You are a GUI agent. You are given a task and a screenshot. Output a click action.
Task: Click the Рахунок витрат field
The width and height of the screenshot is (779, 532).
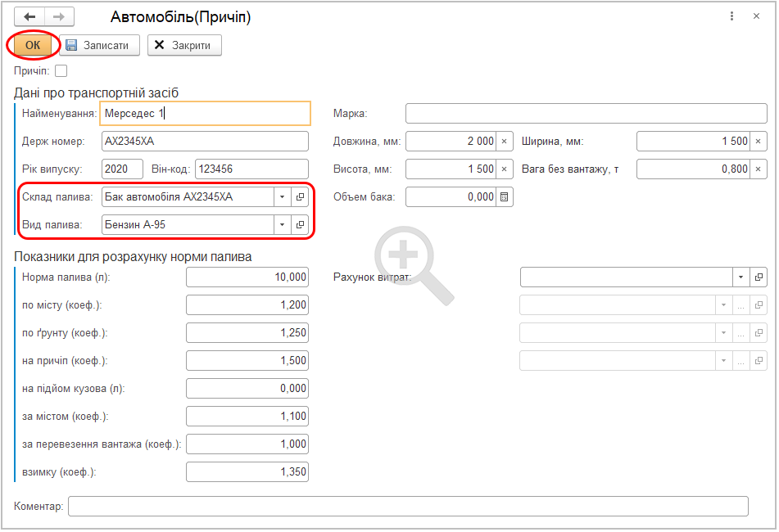tap(627, 277)
